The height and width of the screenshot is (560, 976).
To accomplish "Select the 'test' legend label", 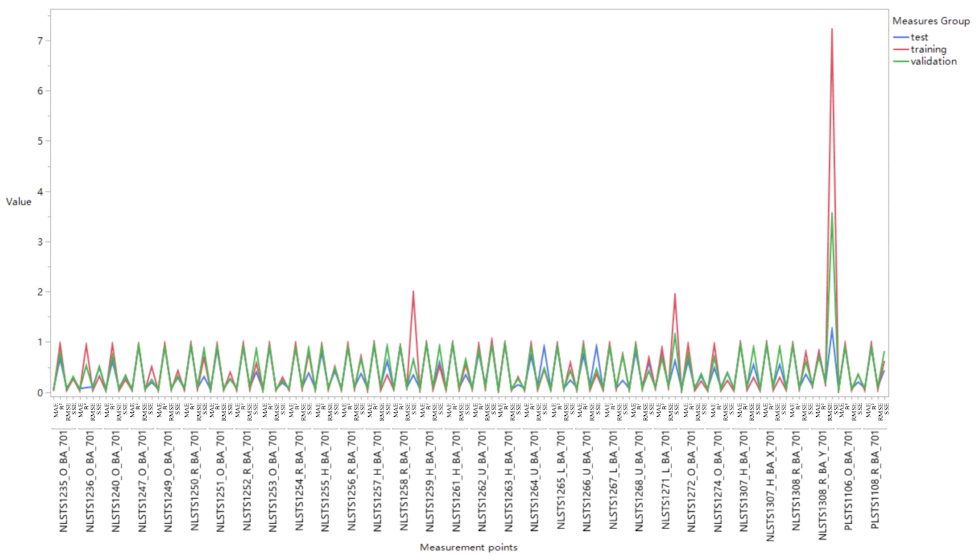I will point(919,37).
